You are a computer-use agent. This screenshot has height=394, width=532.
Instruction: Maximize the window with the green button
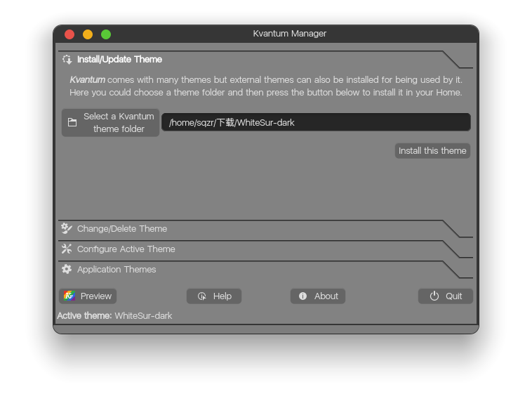106,34
